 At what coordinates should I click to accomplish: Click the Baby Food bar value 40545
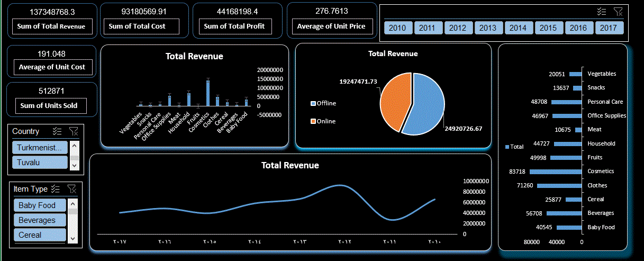tap(544, 228)
